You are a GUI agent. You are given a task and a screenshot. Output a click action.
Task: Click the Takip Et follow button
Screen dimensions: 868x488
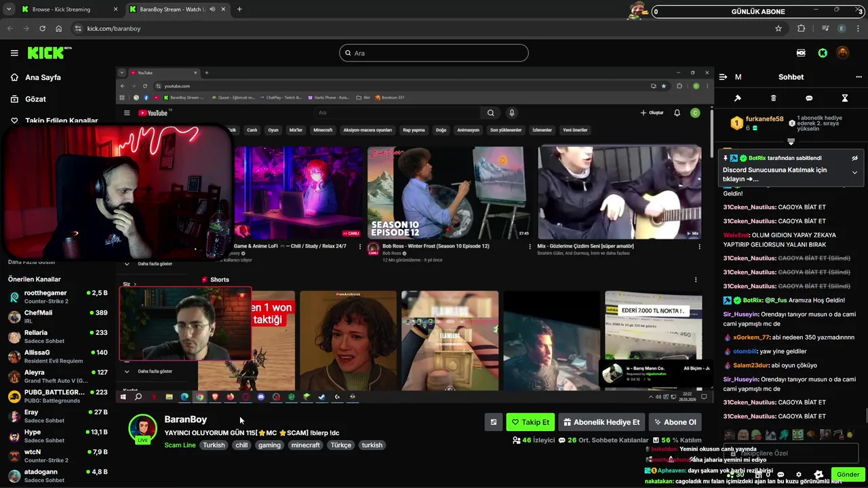click(x=530, y=422)
